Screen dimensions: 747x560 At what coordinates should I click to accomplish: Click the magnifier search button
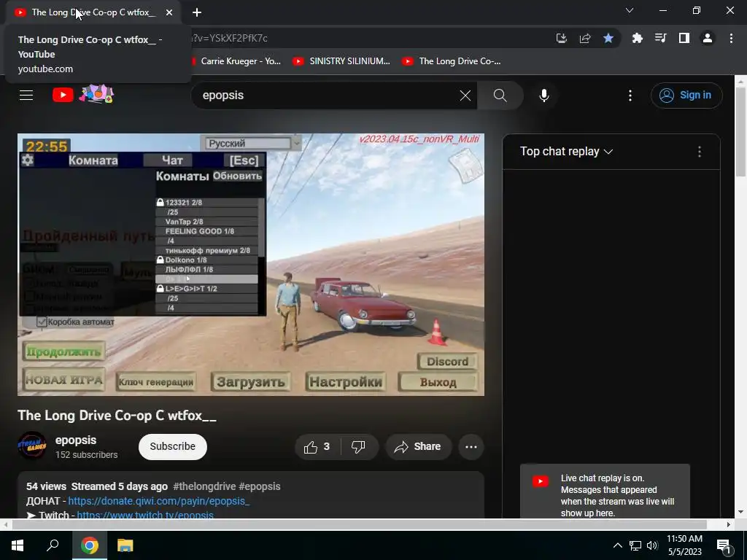click(x=500, y=96)
